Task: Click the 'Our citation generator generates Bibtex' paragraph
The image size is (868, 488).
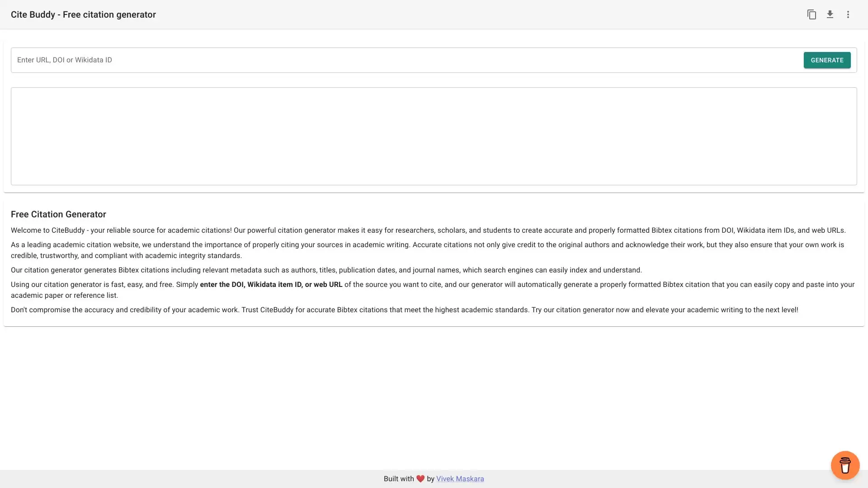Action: coord(326,270)
